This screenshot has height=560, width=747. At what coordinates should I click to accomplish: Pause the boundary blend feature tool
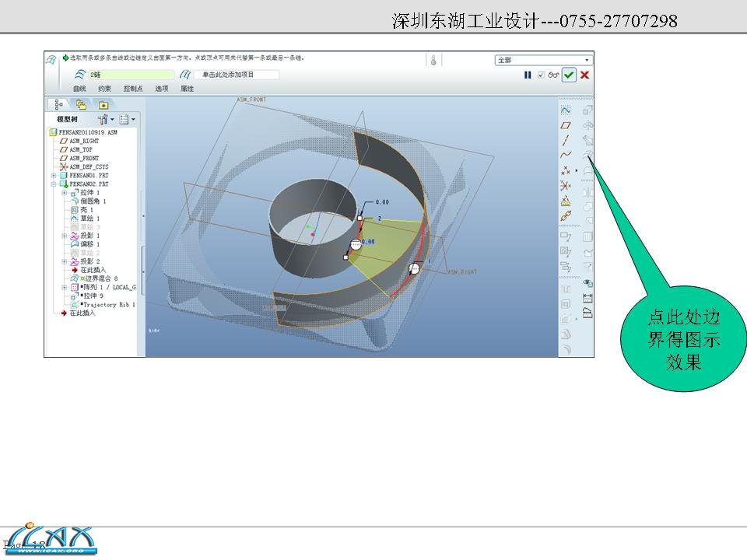tap(528, 75)
